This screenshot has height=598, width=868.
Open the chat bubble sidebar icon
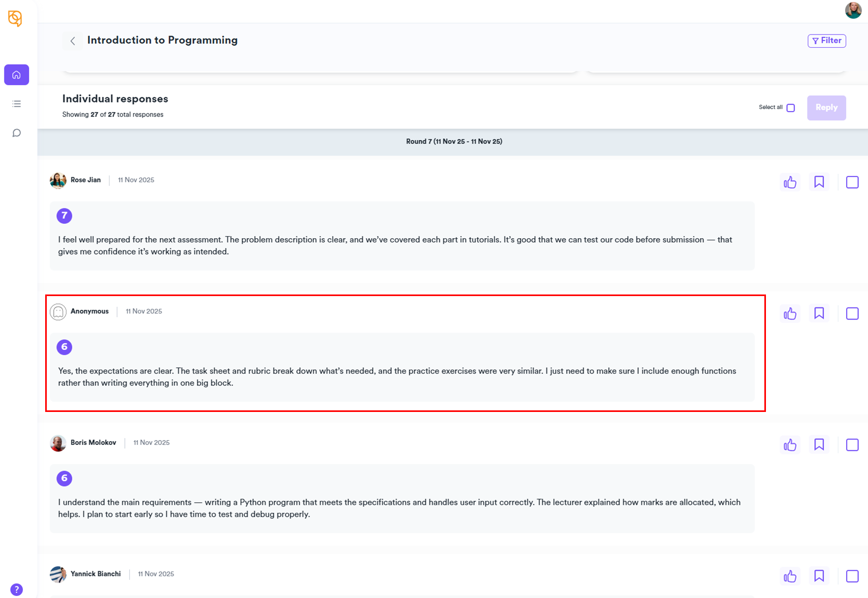pos(16,133)
